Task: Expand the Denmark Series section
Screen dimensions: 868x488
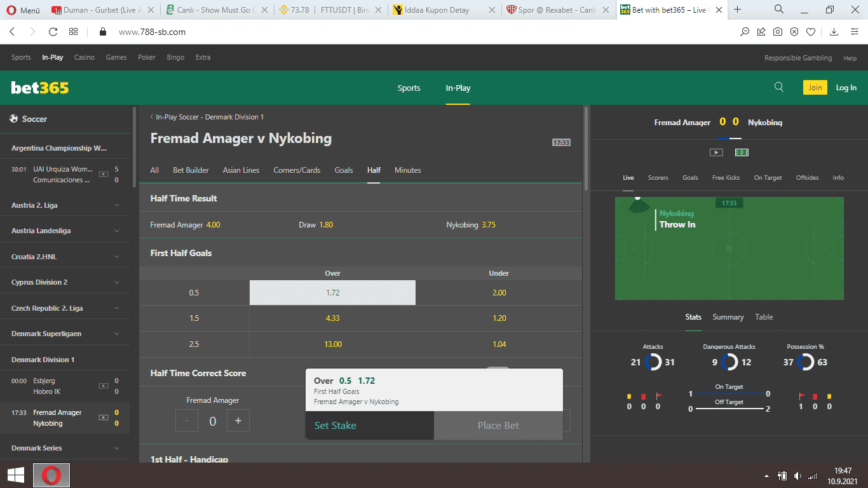Action: click(x=65, y=448)
